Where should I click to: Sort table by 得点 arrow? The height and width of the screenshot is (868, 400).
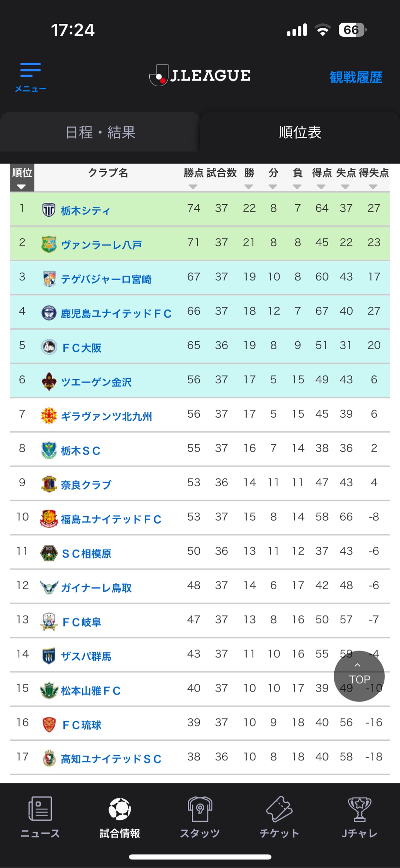(321, 187)
